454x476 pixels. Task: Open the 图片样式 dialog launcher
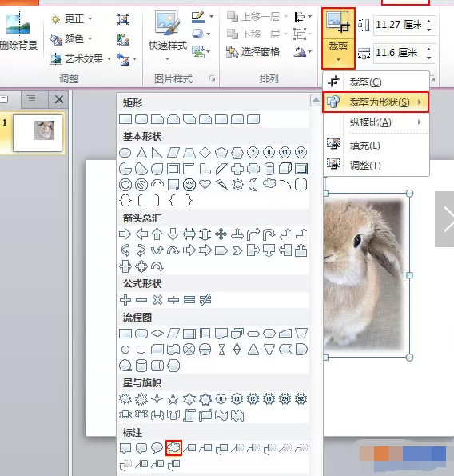pyautogui.click(x=213, y=78)
